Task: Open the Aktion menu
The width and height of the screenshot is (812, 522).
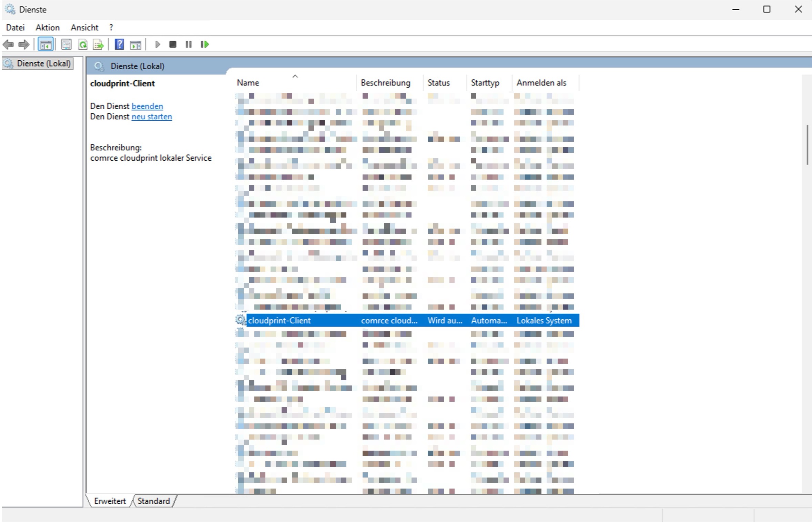Action: (48, 28)
